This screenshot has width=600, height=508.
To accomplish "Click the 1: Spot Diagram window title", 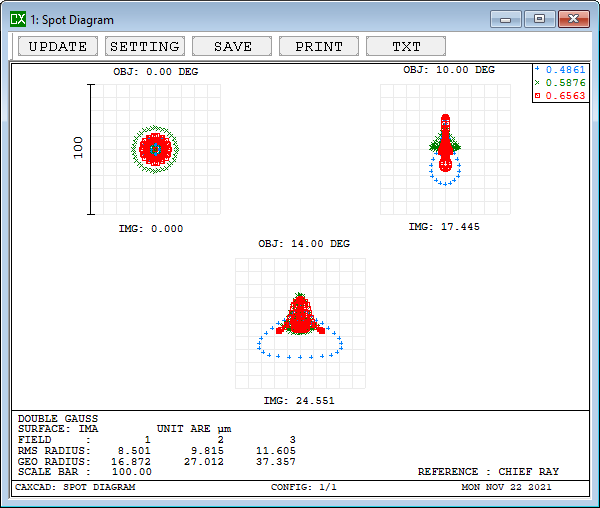I will 72,20.
